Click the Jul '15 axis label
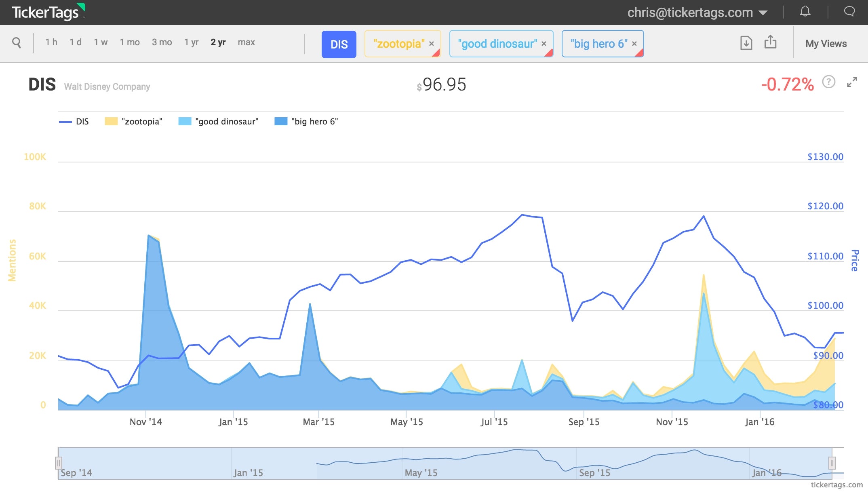The width and height of the screenshot is (868, 493). 494,422
